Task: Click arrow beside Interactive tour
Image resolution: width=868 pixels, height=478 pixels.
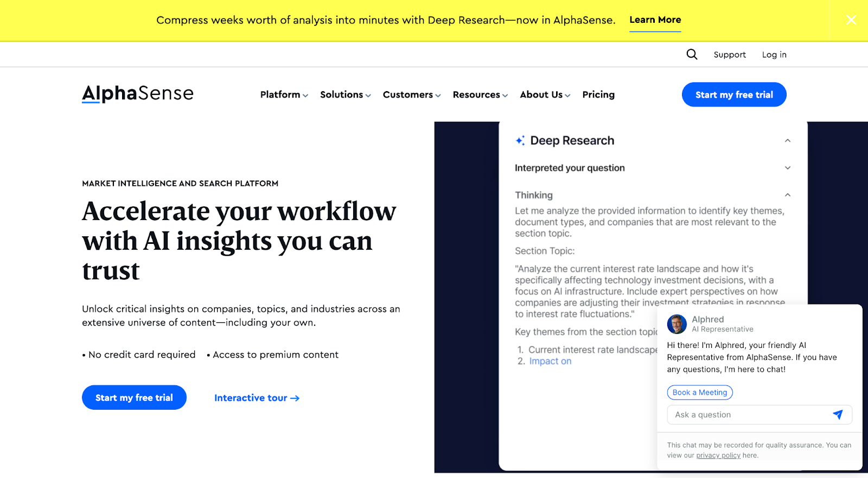Action: pyautogui.click(x=295, y=398)
